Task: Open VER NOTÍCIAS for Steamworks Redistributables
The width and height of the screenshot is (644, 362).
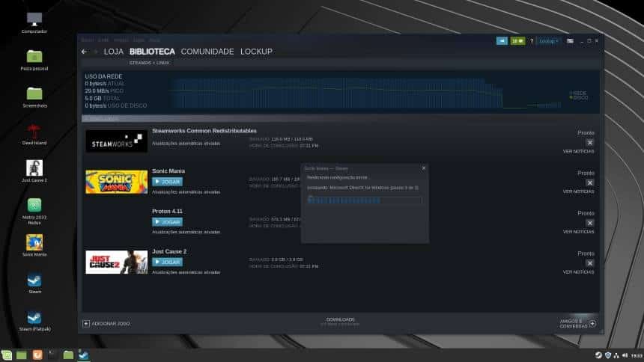Action: [578, 151]
